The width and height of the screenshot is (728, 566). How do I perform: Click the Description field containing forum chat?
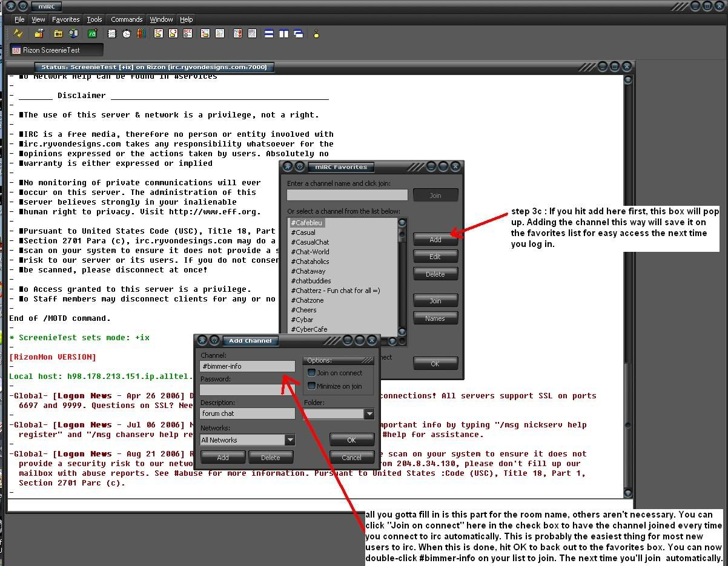click(248, 413)
